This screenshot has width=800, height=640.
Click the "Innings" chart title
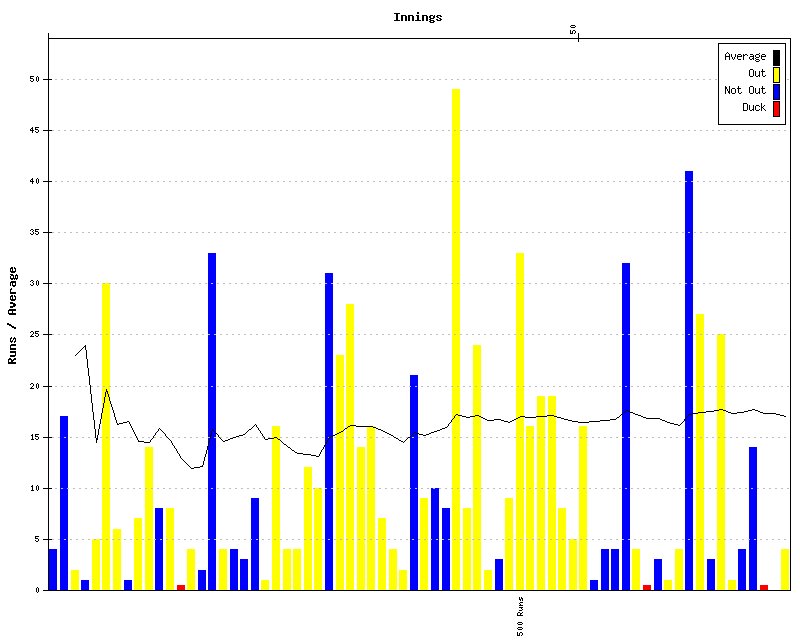pos(417,17)
